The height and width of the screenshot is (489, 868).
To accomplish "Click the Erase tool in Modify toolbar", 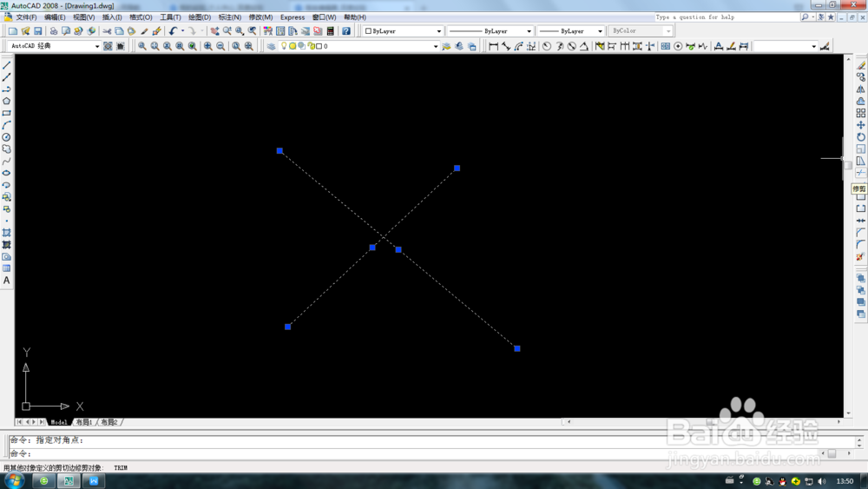I will tap(861, 65).
